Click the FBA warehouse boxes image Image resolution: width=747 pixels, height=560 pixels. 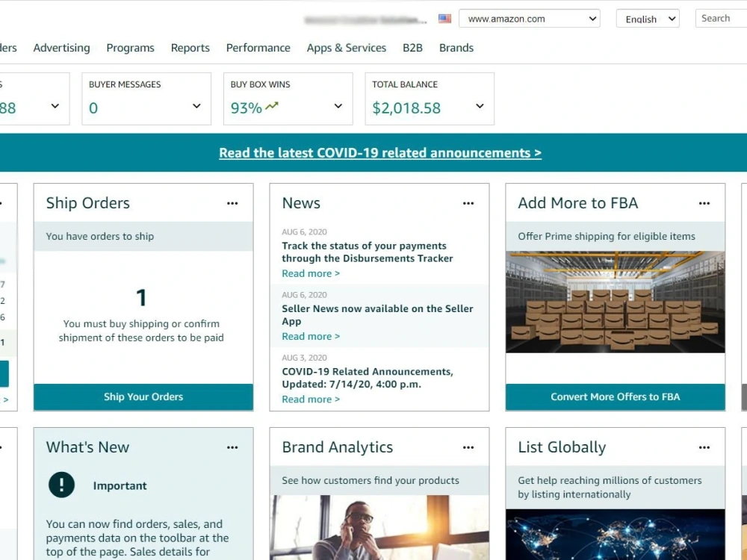(x=615, y=302)
